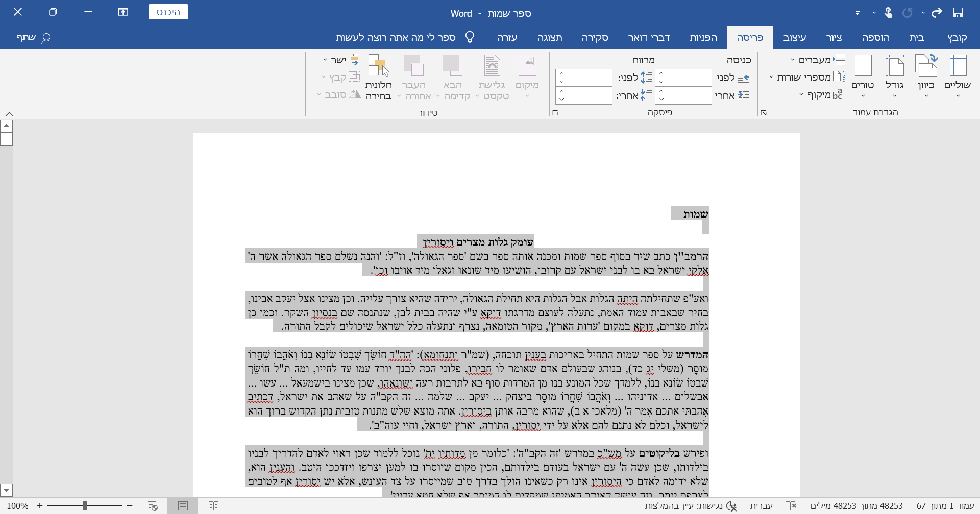
Task: Open the Paragraph dialog launcher
Action: tap(555, 113)
